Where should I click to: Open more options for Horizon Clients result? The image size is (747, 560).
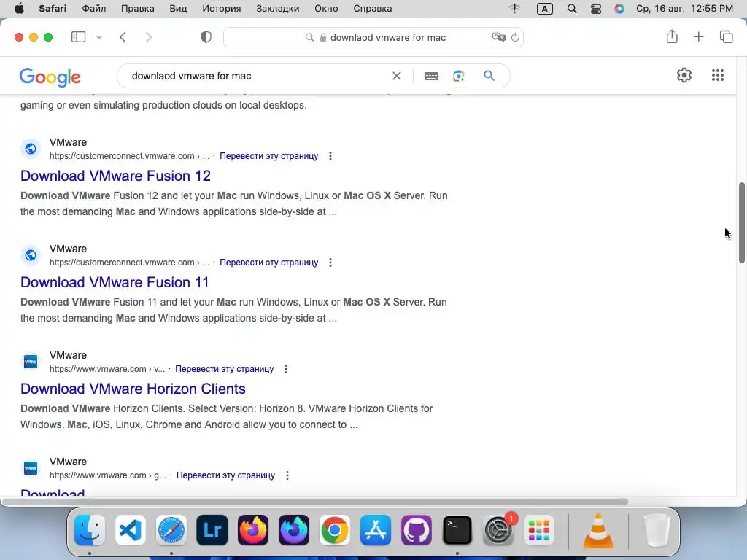(286, 369)
